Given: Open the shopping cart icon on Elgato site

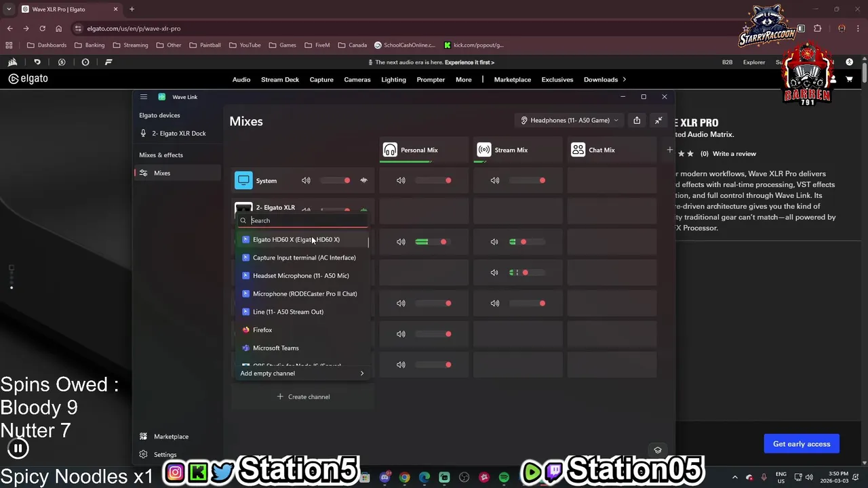Looking at the screenshot, I should pyautogui.click(x=849, y=79).
